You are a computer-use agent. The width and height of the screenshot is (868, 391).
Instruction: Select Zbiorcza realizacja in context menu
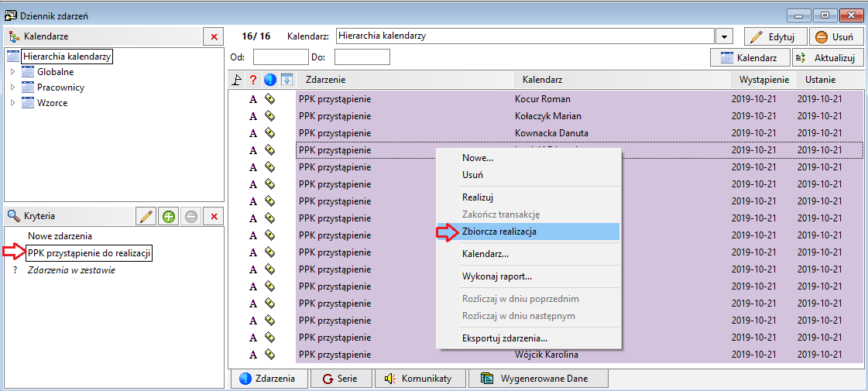pyautogui.click(x=528, y=232)
